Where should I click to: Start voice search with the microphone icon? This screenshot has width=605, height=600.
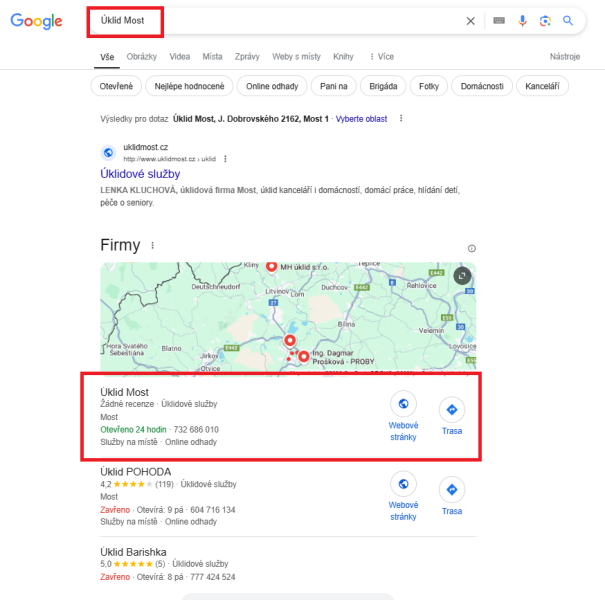pos(522,21)
